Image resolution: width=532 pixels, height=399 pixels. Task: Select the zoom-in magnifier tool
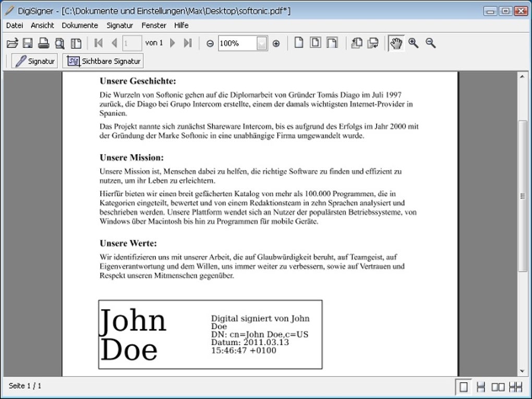tap(413, 43)
